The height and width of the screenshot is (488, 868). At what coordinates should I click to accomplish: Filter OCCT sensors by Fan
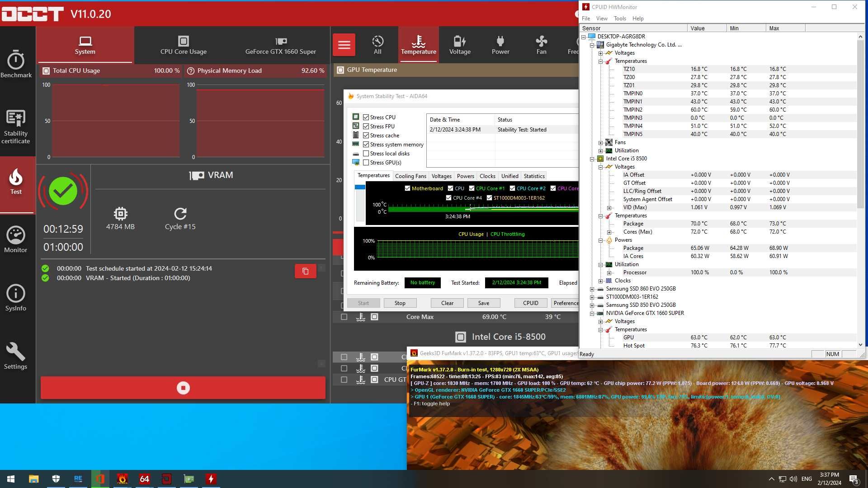click(x=541, y=45)
